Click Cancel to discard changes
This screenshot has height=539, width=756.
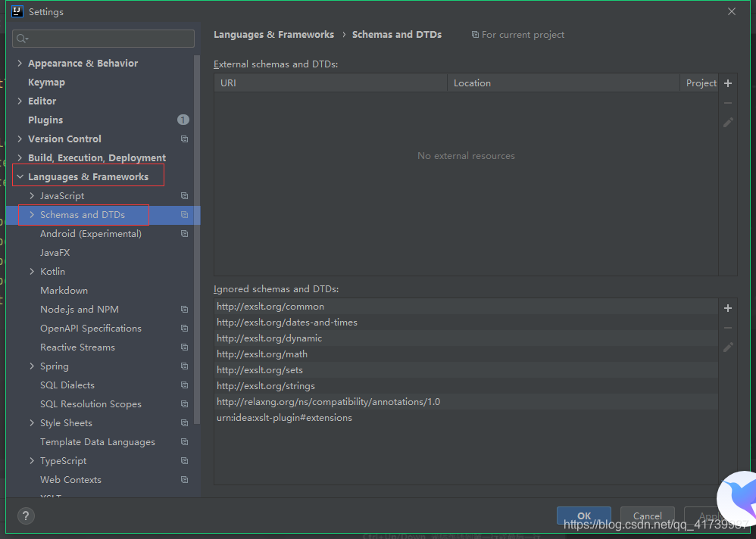(x=647, y=516)
